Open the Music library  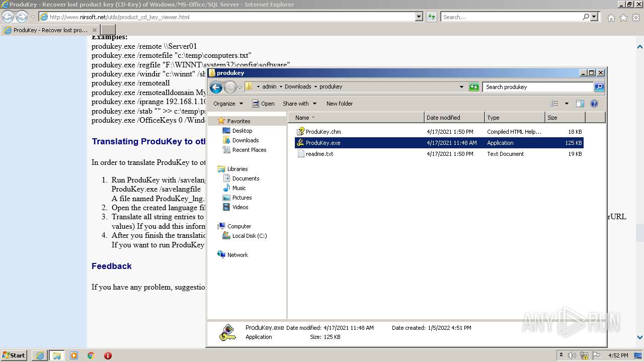tap(239, 188)
